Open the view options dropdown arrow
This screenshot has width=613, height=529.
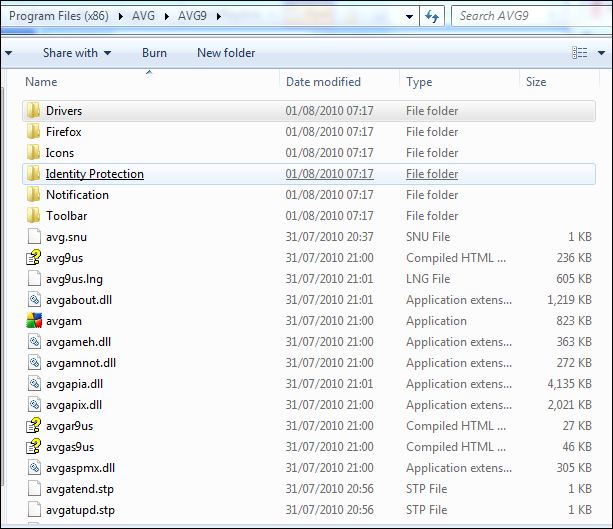click(x=601, y=53)
